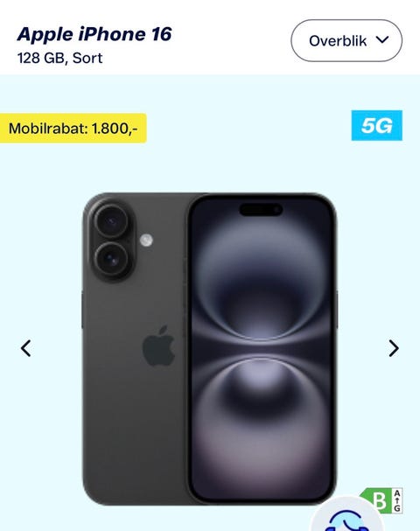Show the previous product image
Viewport: 420px width, 531px height.
coord(26,348)
